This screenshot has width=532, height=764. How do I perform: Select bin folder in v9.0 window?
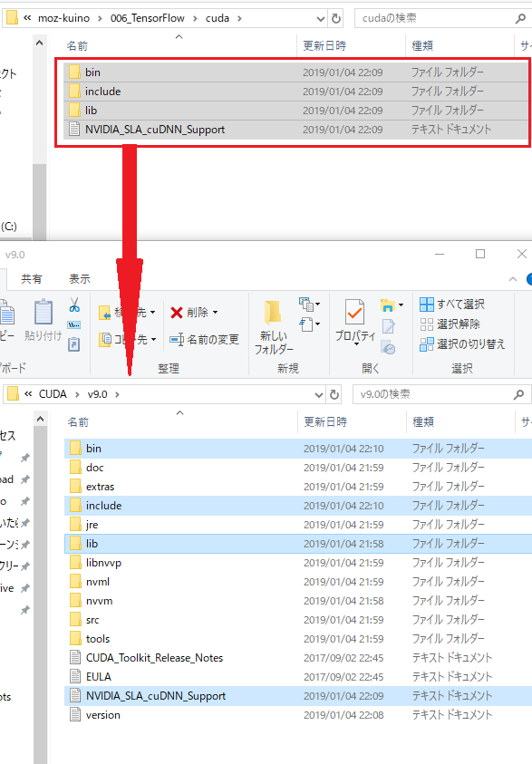[298, 449]
